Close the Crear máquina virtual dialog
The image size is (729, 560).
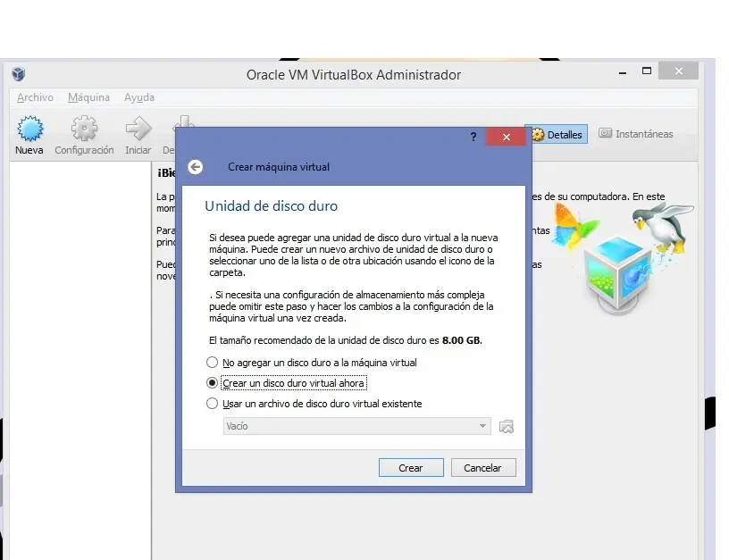(x=506, y=137)
